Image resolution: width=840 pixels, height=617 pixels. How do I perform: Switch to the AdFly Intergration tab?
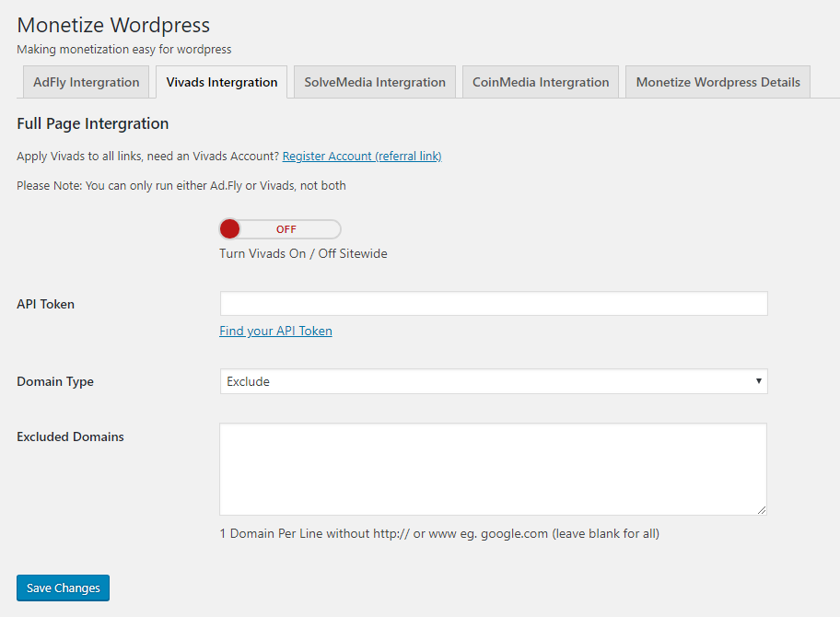tap(86, 82)
